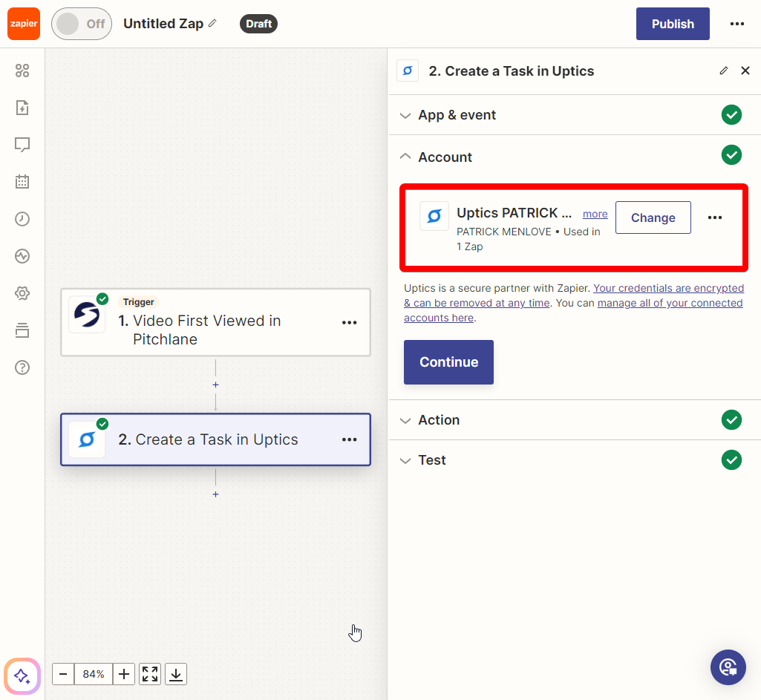Open options menu for Pitchlane trigger step
761x700 pixels.
click(349, 323)
